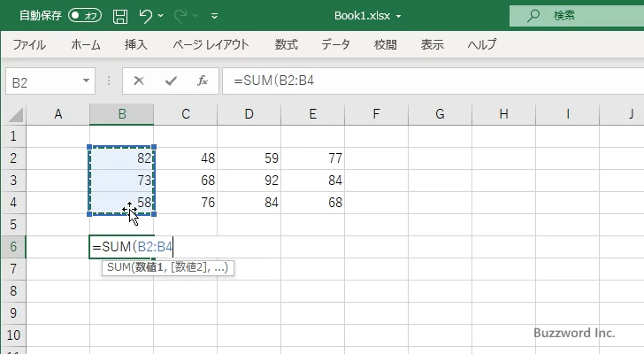The image size is (644, 354).
Task: Click 数値1 argument in SUM tooltip
Action: pyautogui.click(x=149, y=267)
